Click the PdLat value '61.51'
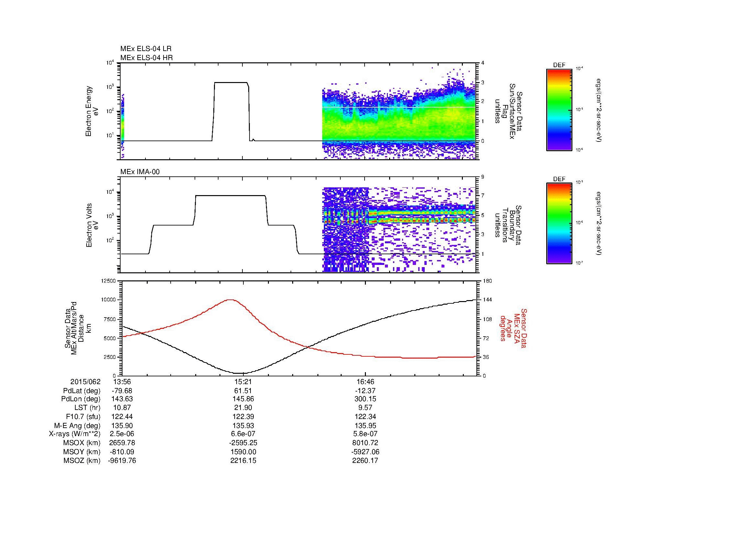This screenshot has width=756, height=534. [x=243, y=391]
